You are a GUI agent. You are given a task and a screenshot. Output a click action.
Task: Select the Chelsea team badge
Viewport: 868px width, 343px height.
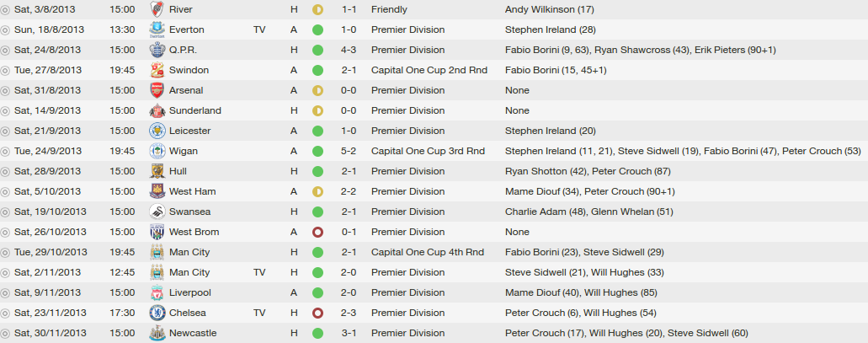tap(157, 313)
